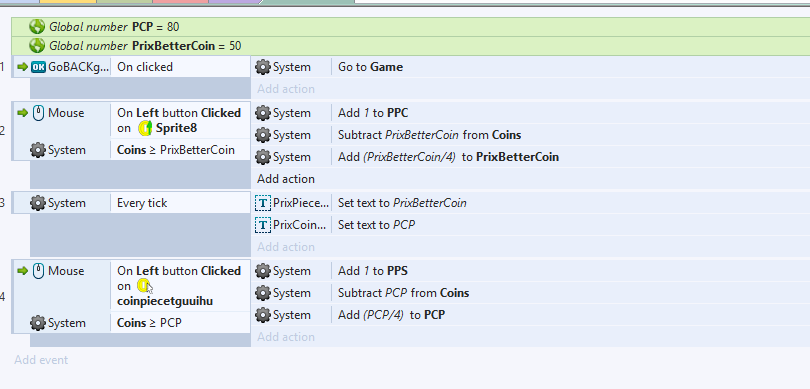Screen dimensions: 810x389
Task: Click the GoBACKg object name
Action: (x=79, y=67)
